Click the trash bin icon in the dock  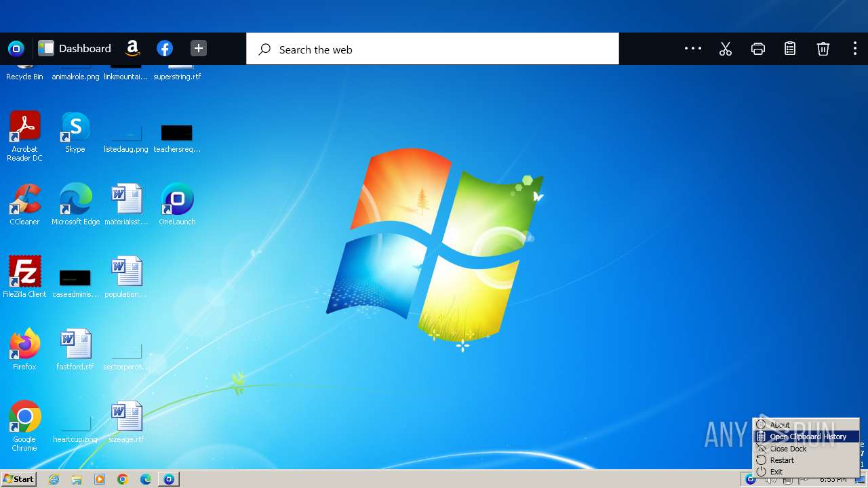[823, 49]
